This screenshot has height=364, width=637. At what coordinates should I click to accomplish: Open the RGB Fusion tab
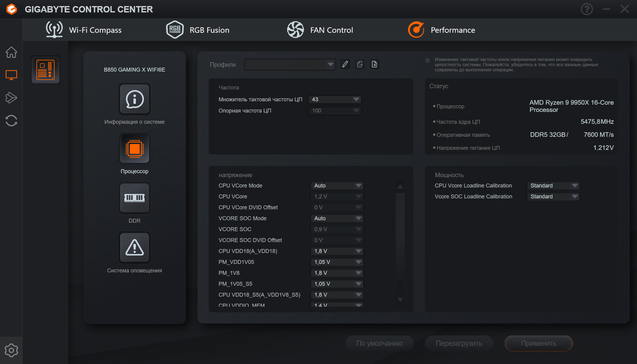click(198, 30)
